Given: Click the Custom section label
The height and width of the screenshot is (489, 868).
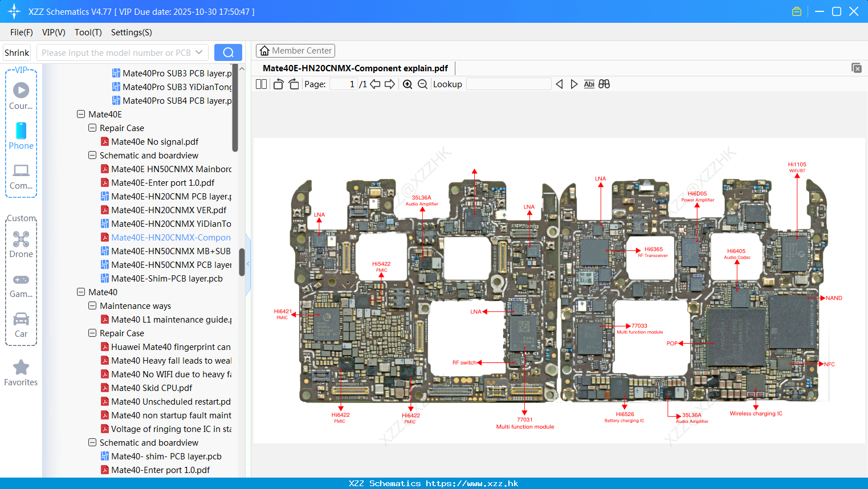Looking at the screenshot, I should [21, 218].
